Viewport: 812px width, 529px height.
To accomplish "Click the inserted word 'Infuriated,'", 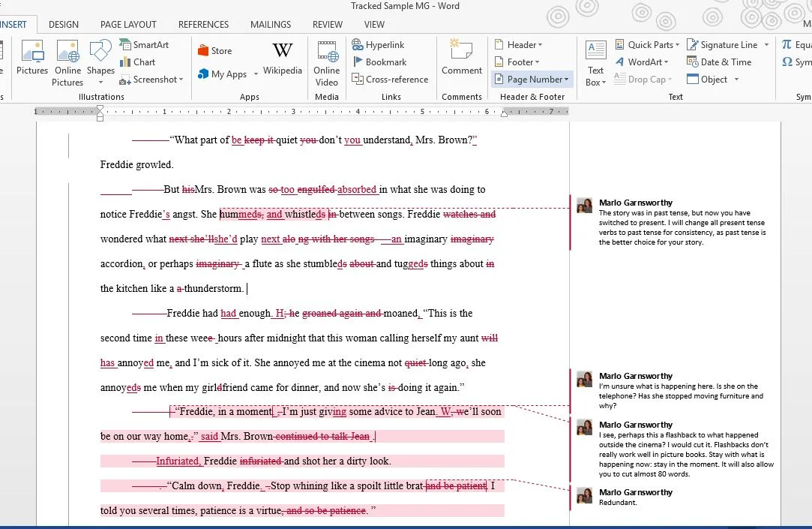I will tap(178, 461).
